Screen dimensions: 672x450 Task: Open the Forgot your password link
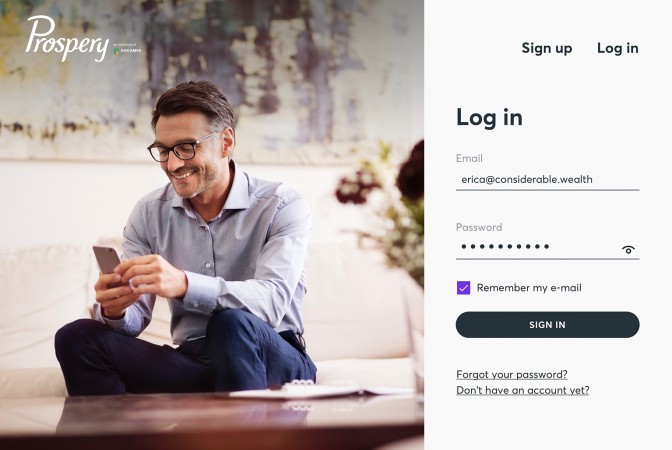pyautogui.click(x=512, y=375)
